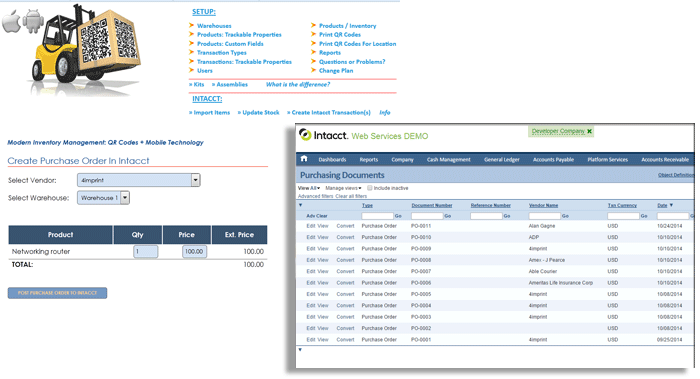Open the Manage views dropdown
This screenshot has height=379, width=700.
[x=343, y=188]
